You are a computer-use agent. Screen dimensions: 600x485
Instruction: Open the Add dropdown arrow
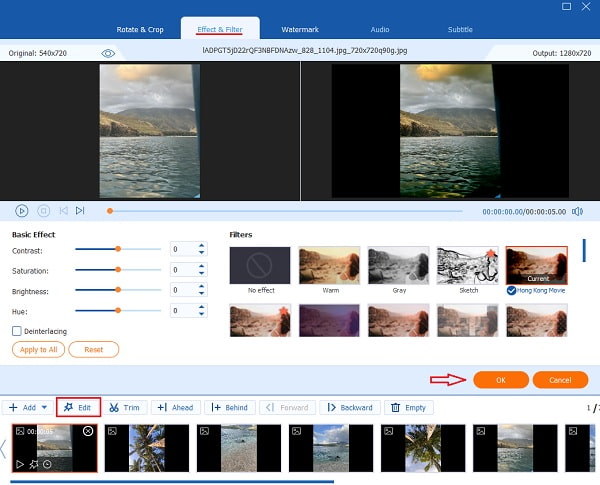click(44, 407)
